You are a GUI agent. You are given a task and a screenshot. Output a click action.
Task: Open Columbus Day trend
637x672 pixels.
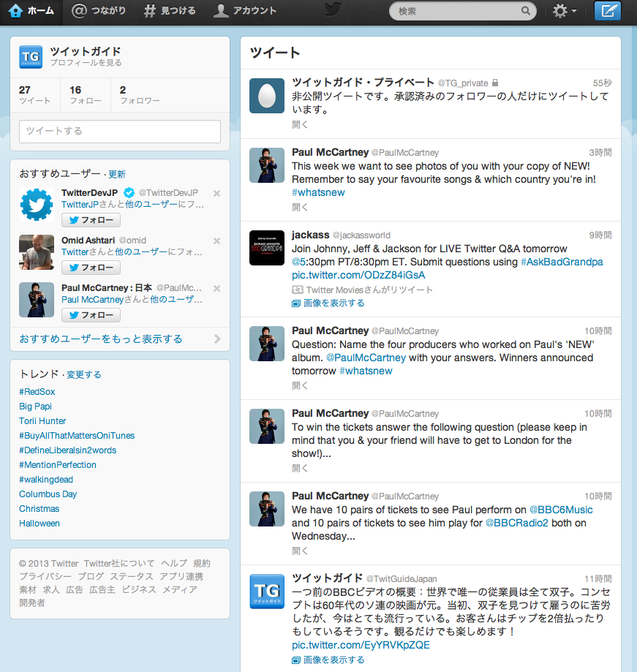pos(48,494)
